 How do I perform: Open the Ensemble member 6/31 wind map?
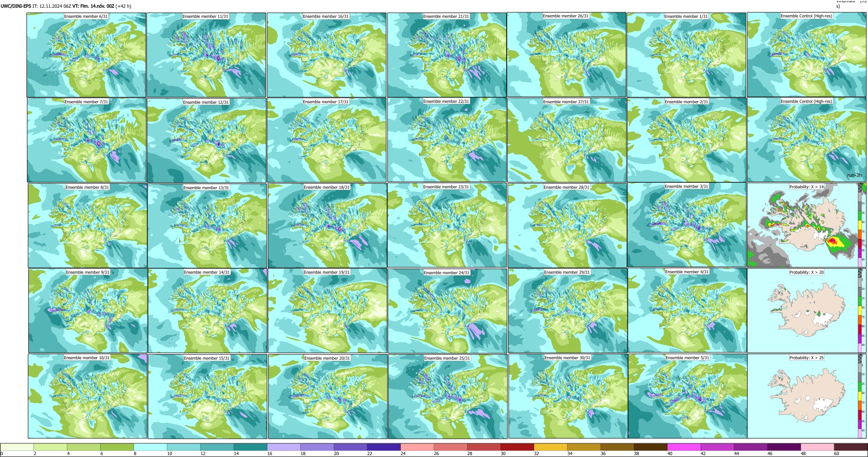point(86,55)
